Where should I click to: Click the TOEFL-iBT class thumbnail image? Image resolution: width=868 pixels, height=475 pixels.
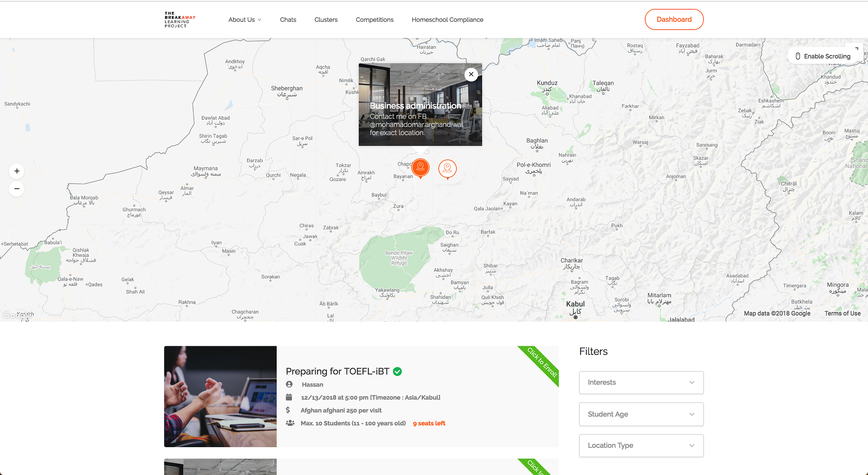(x=220, y=396)
